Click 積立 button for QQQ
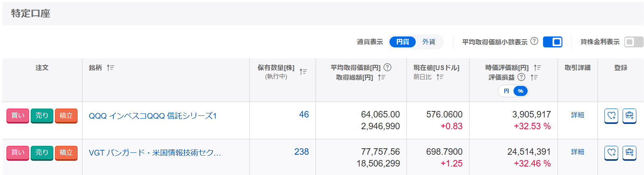This screenshot has width=644, height=175. pos(66,116)
